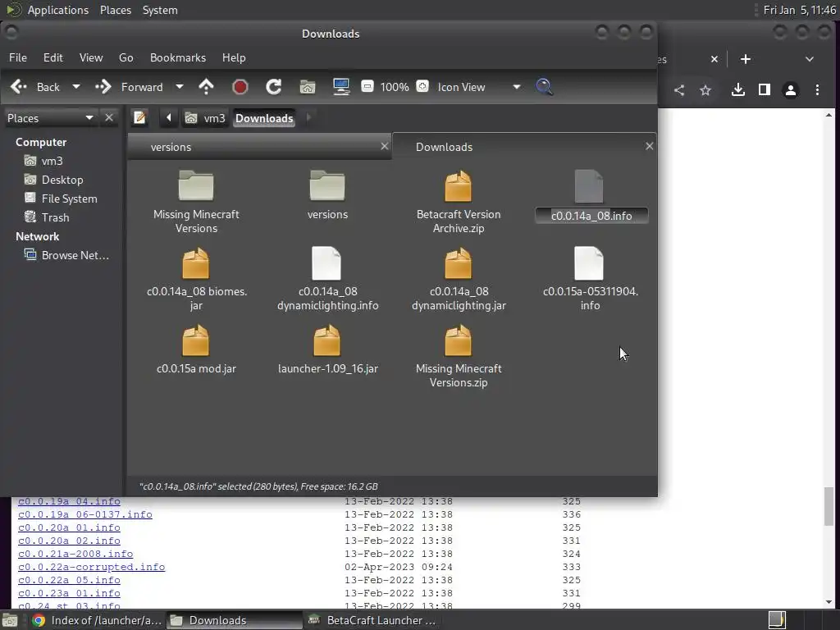Close the Downloads tab
This screenshot has height=630, width=840.
coord(650,146)
